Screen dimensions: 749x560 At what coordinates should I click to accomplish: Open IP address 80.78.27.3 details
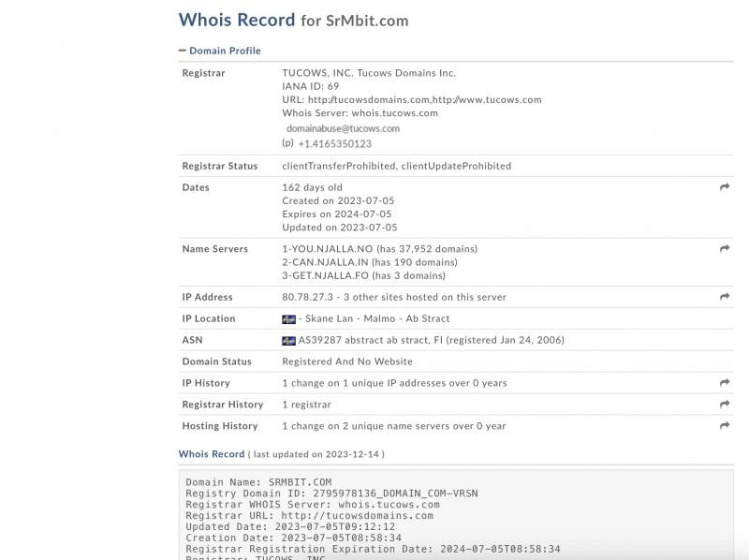(x=308, y=297)
